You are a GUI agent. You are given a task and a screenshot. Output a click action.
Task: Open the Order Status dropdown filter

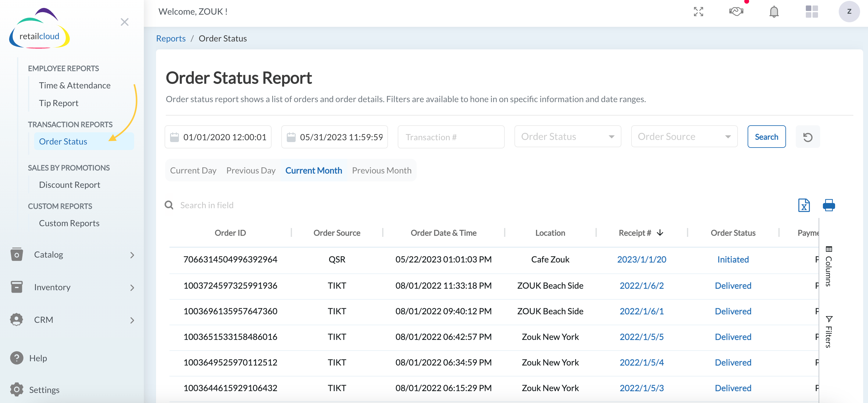567,137
